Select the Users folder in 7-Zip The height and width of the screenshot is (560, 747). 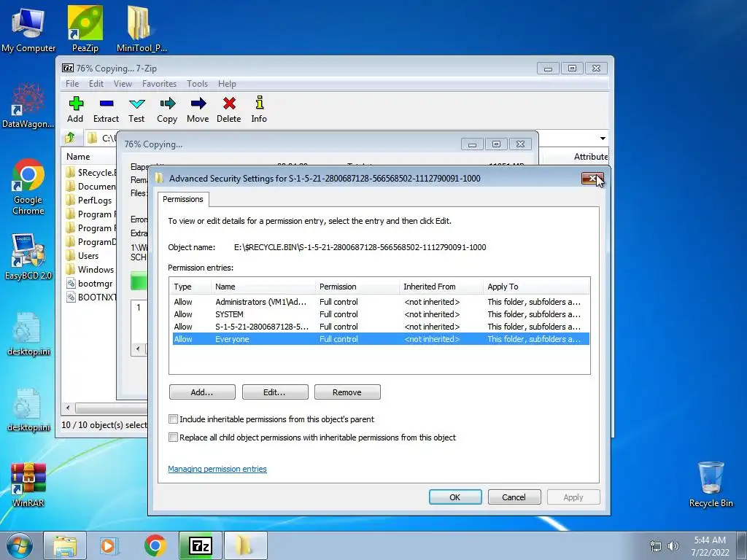pos(88,256)
